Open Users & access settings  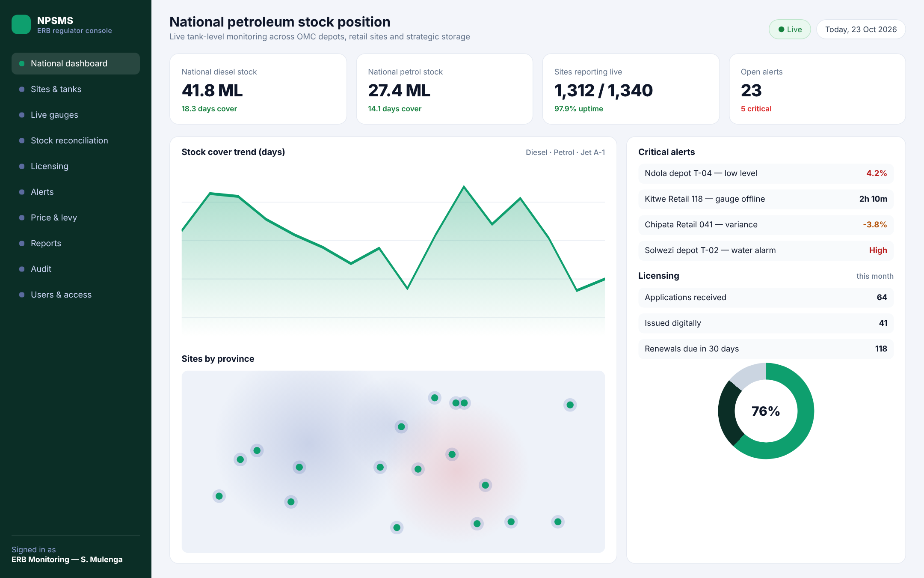point(76,295)
